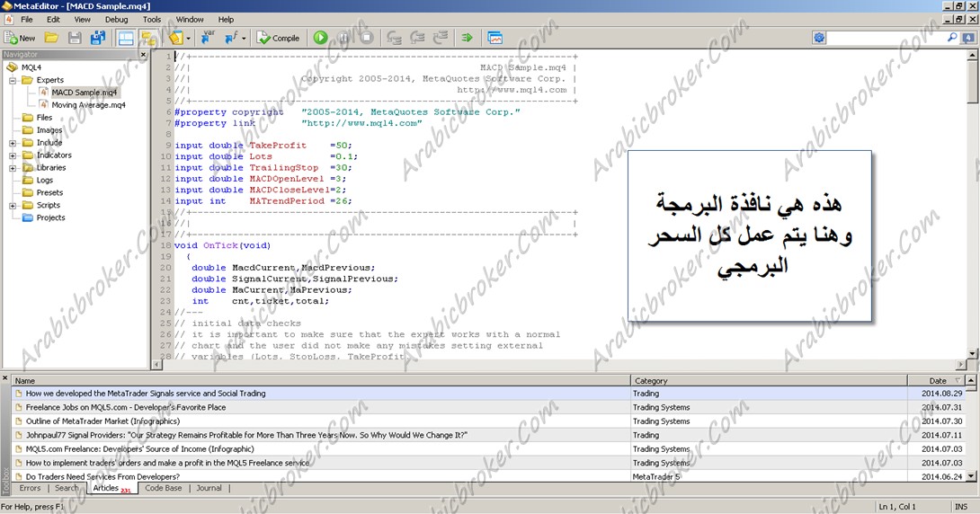Switch to the Errors tab
980x514 pixels.
point(30,488)
